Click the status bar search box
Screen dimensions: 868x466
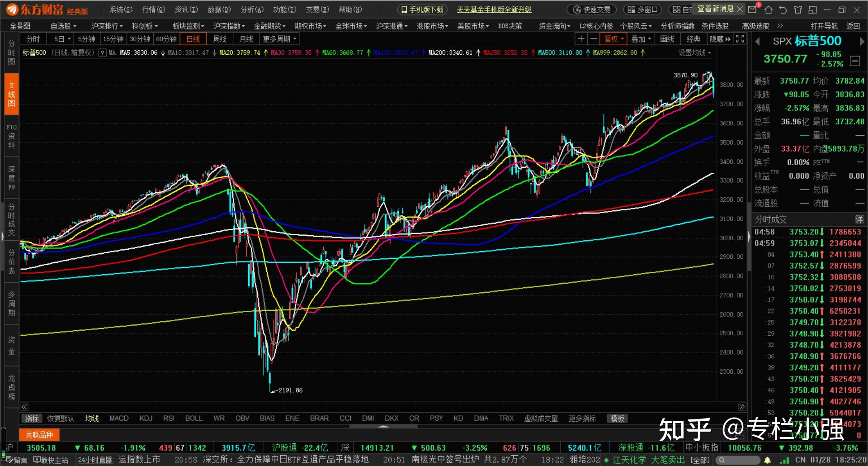tap(737, 460)
